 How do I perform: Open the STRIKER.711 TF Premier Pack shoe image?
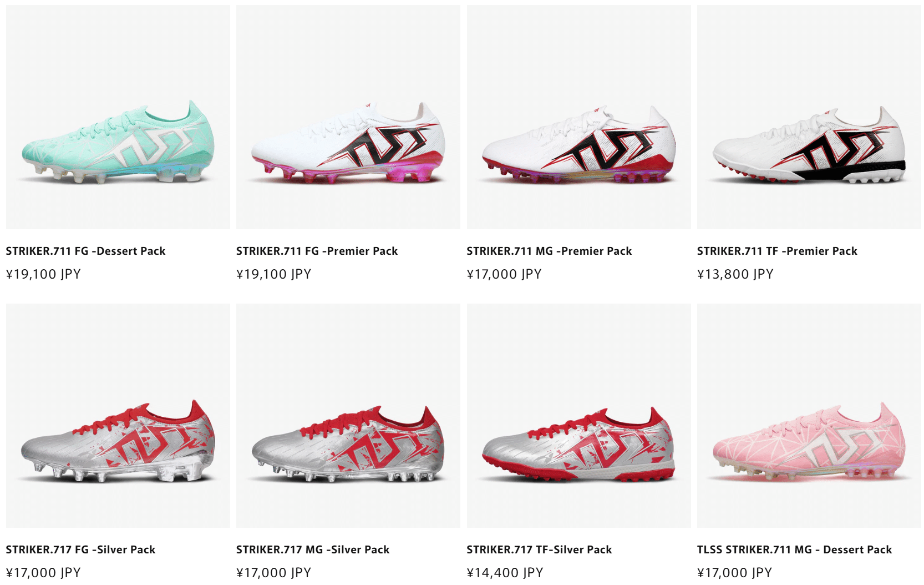tap(809, 117)
